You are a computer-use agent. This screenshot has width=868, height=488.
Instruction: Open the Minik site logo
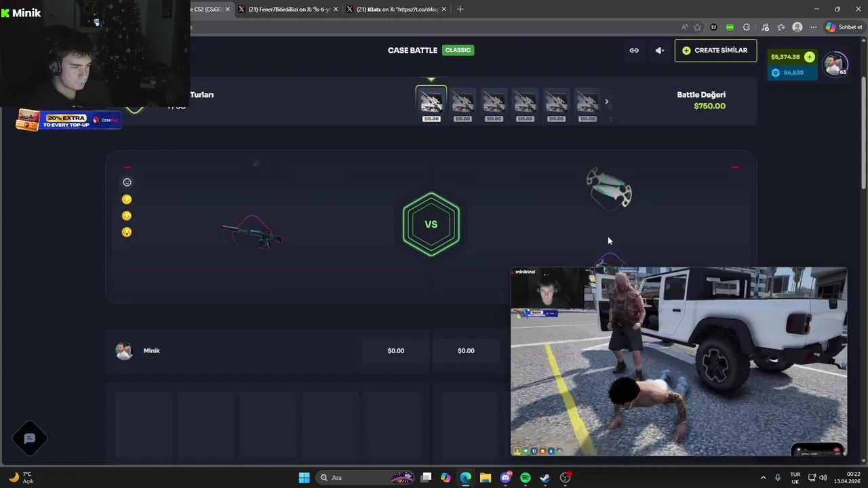click(x=21, y=12)
